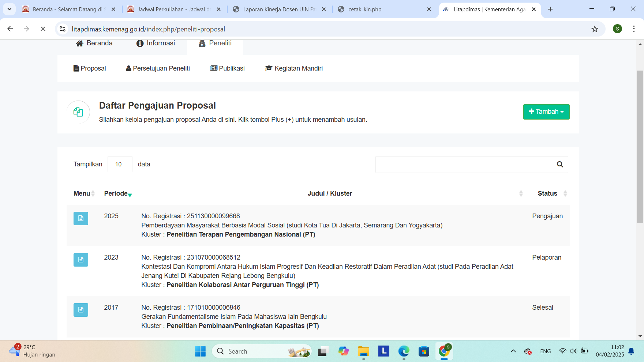Bookmark this page with the star icon
This screenshot has height=362, width=644.
[x=595, y=29]
